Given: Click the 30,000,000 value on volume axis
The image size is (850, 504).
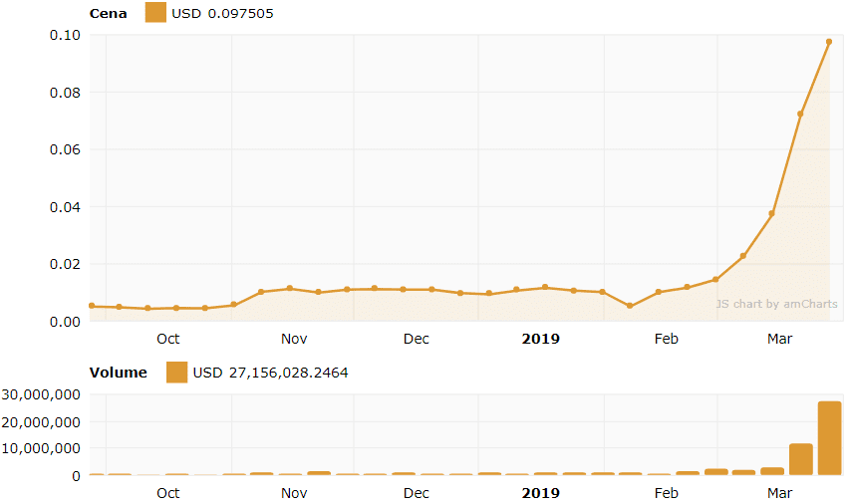Looking at the screenshot, I should pos(40,394).
